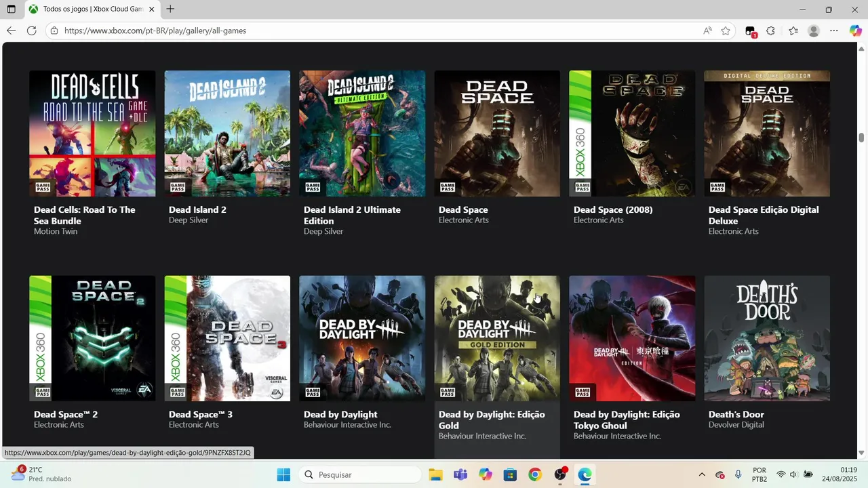Open the weather widget 21°C
The width and height of the screenshot is (868, 488).
(x=41, y=474)
